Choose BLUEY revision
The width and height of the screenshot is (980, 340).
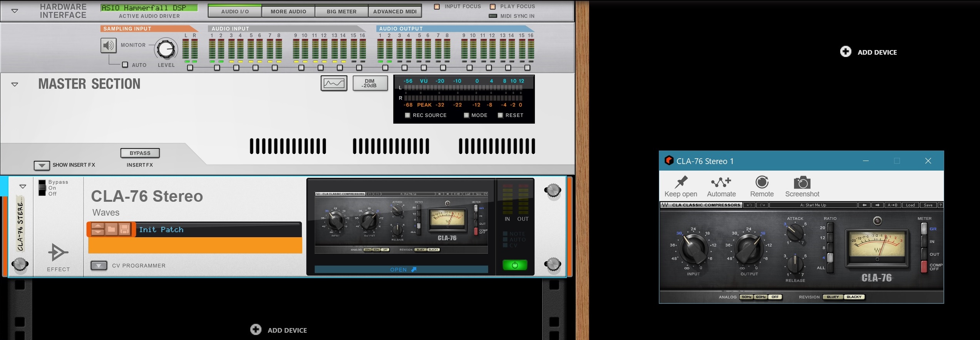(x=833, y=297)
